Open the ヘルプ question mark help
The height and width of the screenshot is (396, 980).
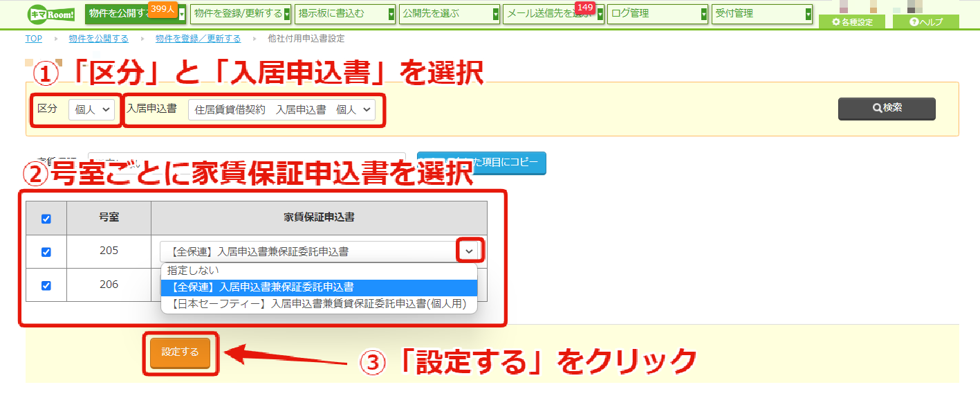click(x=925, y=22)
